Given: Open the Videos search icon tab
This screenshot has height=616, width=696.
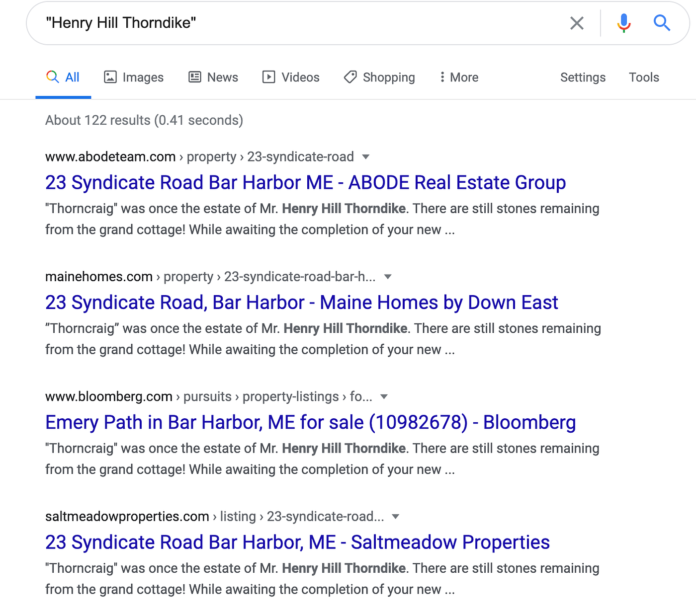Looking at the screenshot, I should (x=268, y=77).
